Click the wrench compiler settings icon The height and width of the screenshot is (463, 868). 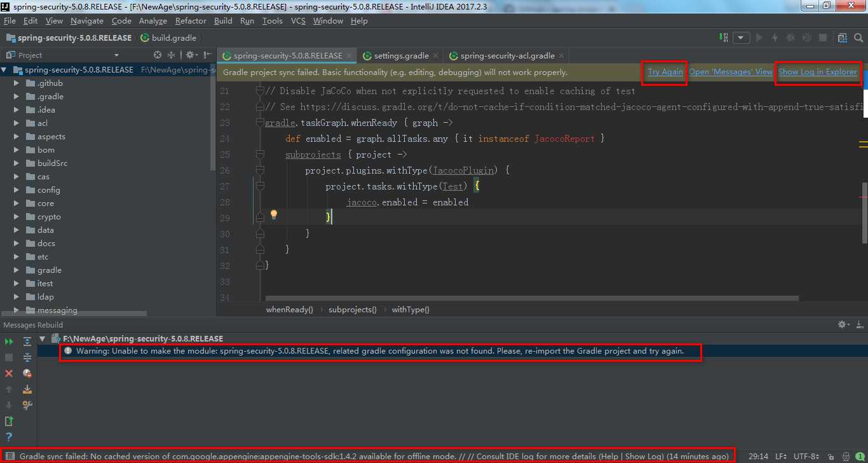(27, 405)
